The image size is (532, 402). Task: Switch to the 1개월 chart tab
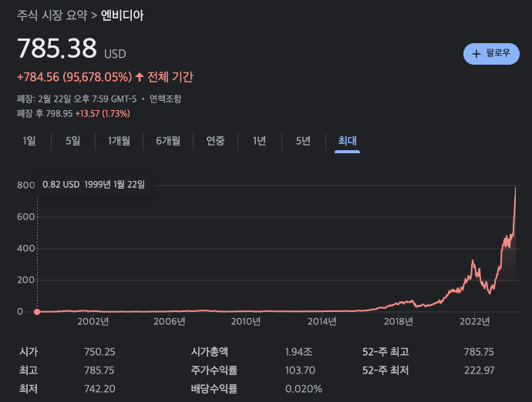point(119,141)
